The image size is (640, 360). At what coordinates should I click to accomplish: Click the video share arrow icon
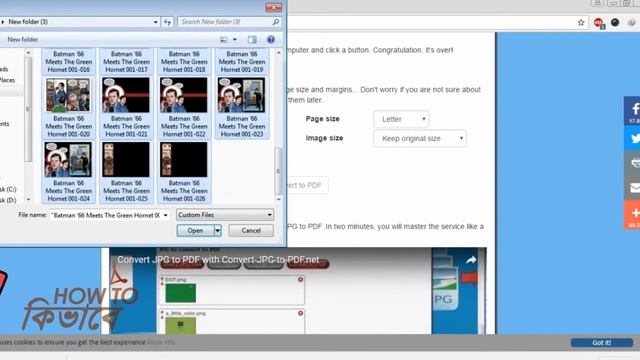pos(471,260)
